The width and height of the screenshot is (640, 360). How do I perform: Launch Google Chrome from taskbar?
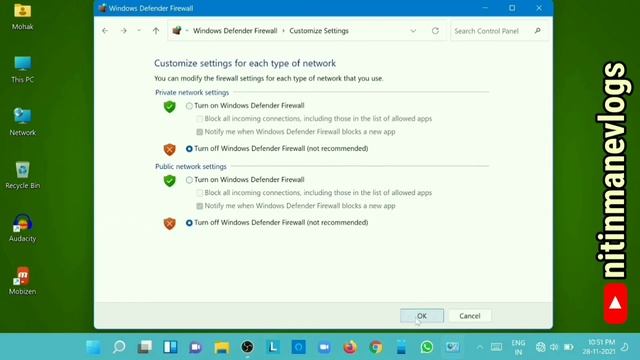(x=376, y=347)
